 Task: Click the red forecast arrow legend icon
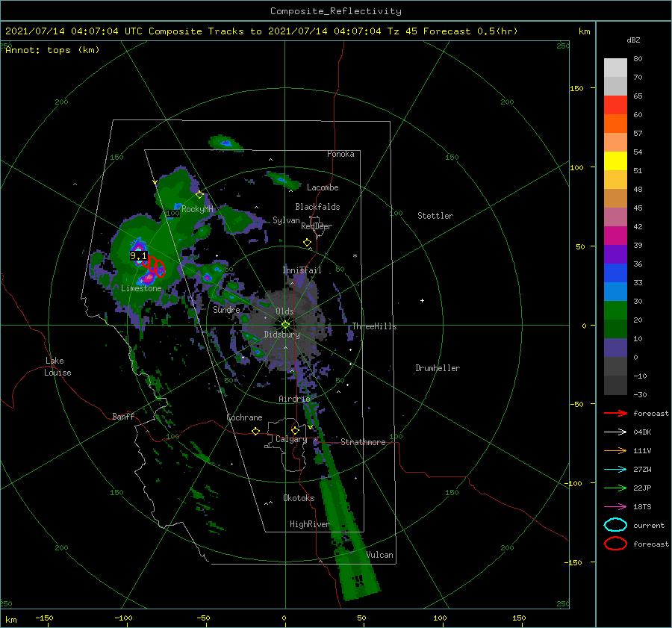615,413
